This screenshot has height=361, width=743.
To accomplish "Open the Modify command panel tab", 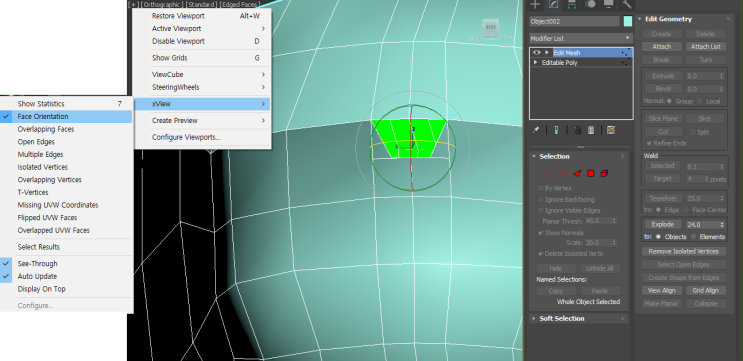I will pyautogui.click(x=553, y=4).
